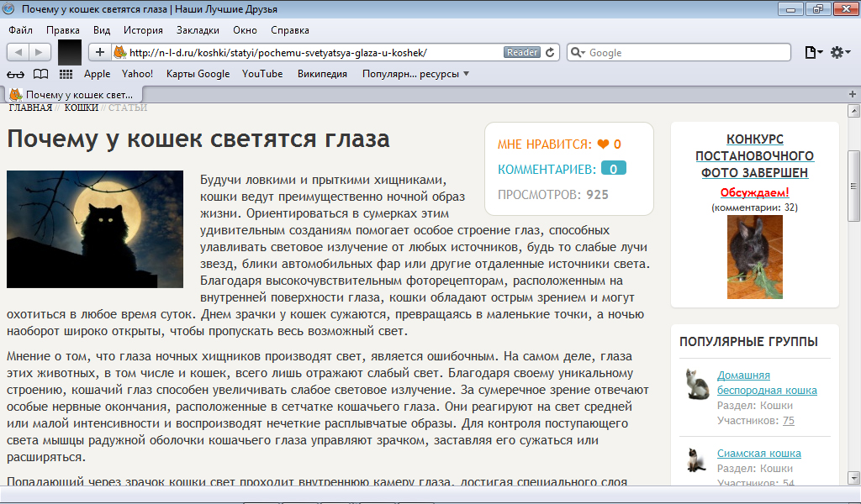Image resolution: width=861 pixels, height=504 pixels.
Task: Open a new tab with the plus button
Action: click(x=853, y=94)
